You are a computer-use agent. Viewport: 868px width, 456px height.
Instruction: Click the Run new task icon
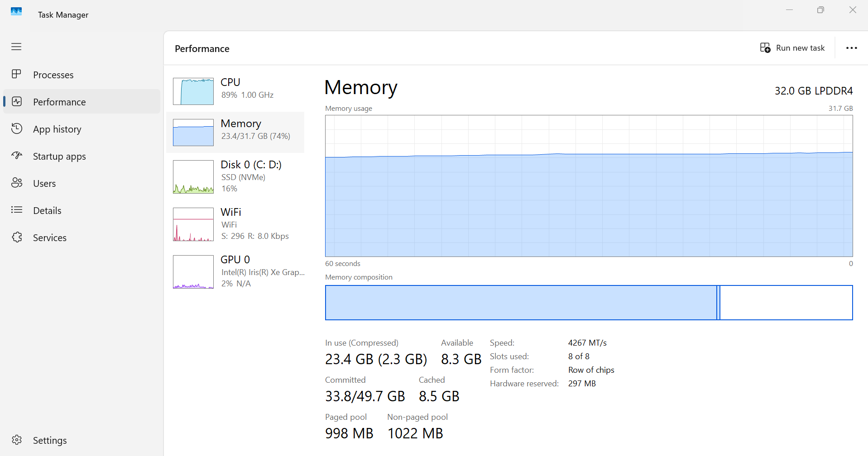click(765, 47)
